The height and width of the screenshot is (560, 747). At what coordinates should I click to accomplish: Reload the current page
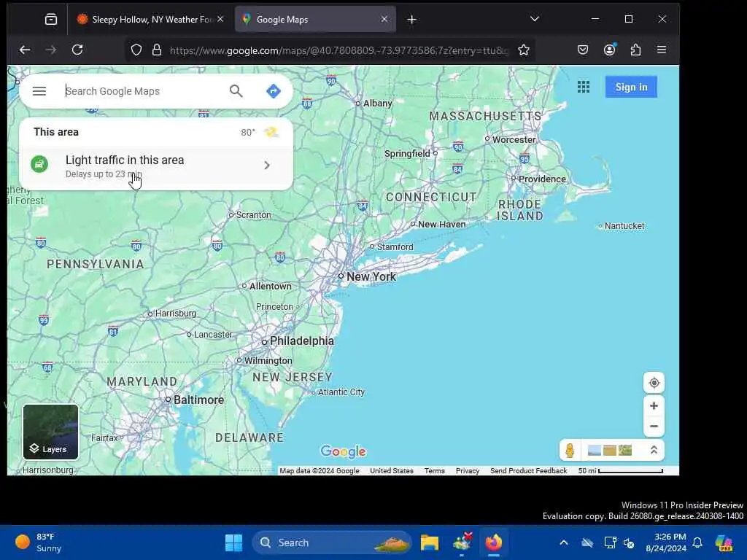(x=77, y=50)
